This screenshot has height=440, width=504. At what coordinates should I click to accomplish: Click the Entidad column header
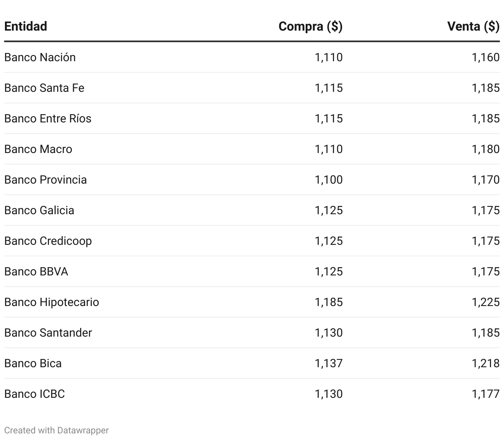(x=26, y=26)
